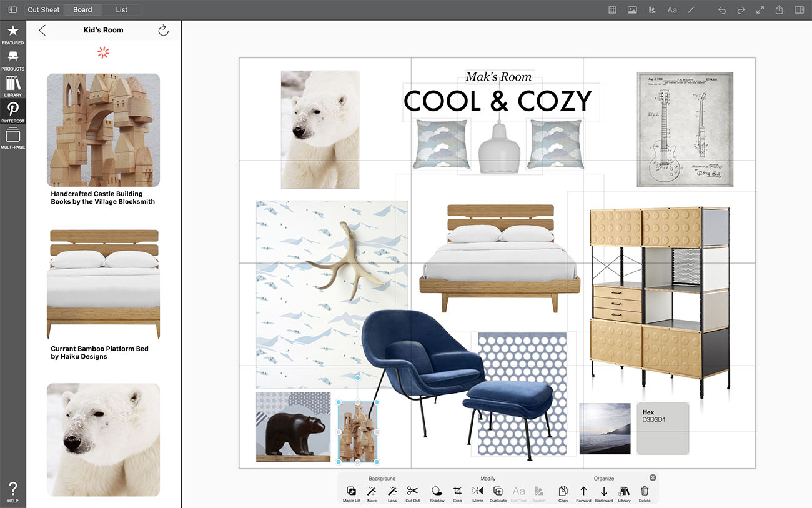Screen dimensions: 812x508
Task: Toggle the grid overlay icon
Action: (x=612, y=10)
